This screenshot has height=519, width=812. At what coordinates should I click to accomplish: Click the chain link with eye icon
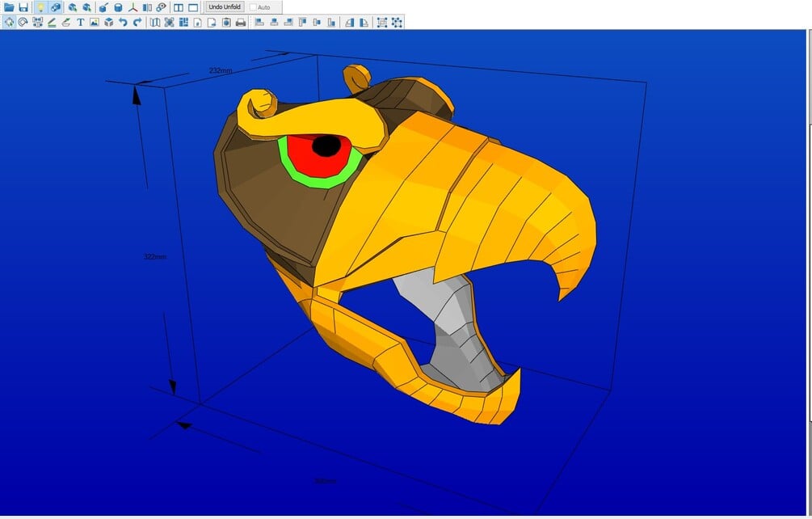pos(162,7)
